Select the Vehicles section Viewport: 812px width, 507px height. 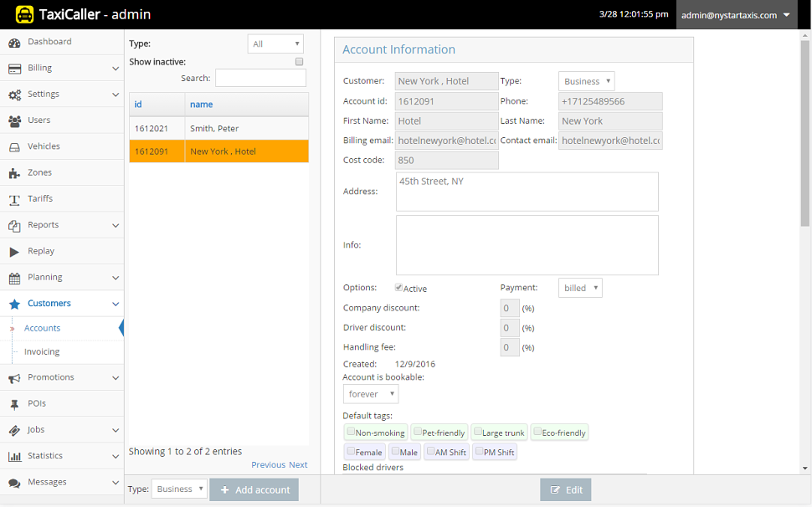coord(47,146)
